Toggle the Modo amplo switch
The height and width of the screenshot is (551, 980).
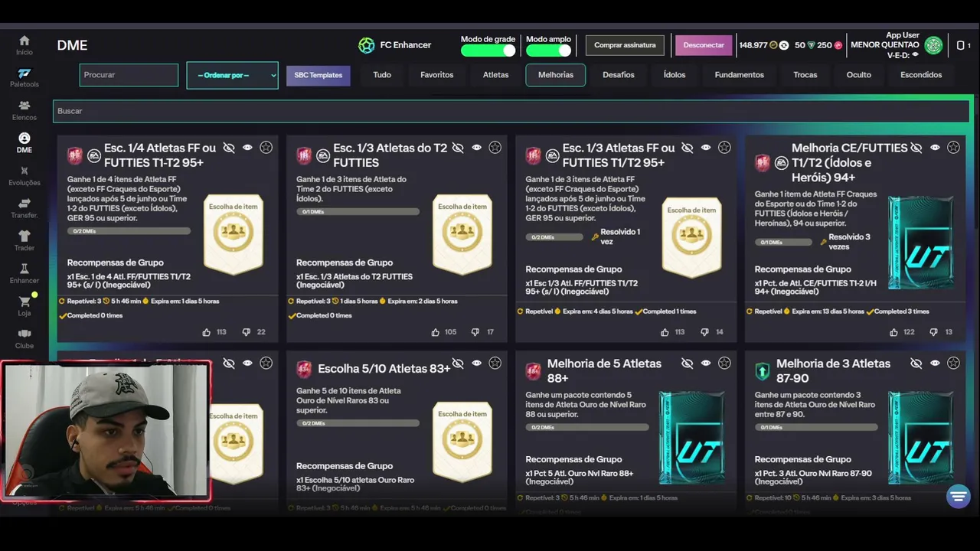click(x=548, y=51)
